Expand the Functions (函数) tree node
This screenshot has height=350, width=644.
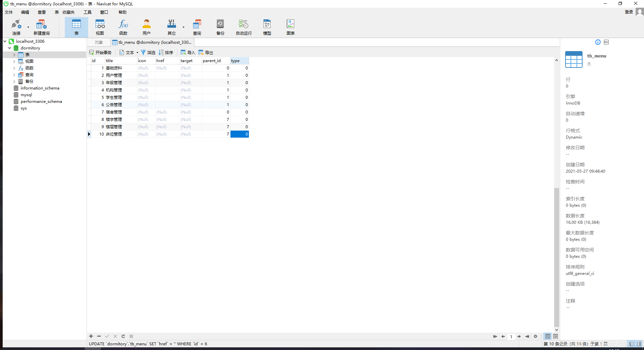pos(14,68)
